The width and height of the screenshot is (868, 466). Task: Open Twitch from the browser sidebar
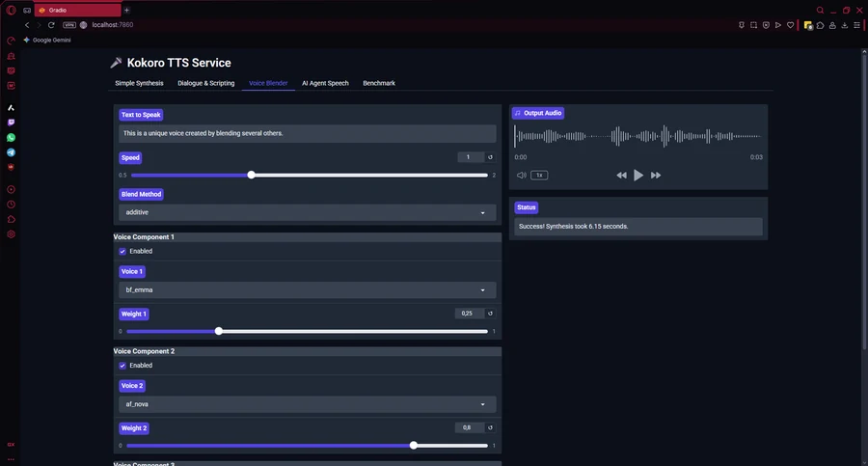click(x=12, y=123)
